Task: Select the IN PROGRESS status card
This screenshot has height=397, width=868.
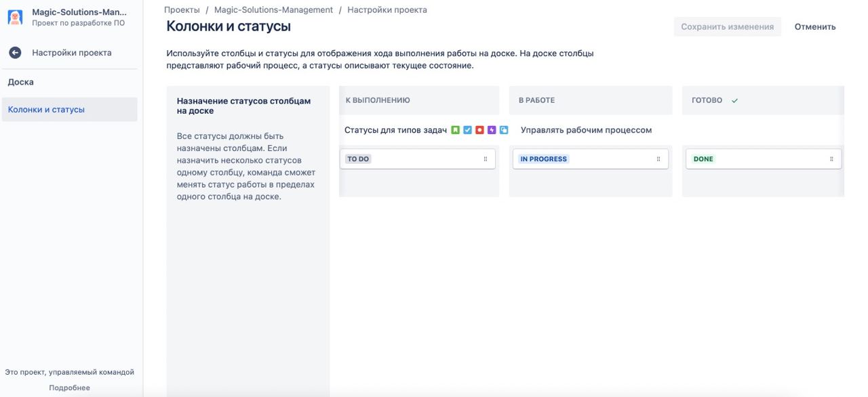Action: [591, 159]
